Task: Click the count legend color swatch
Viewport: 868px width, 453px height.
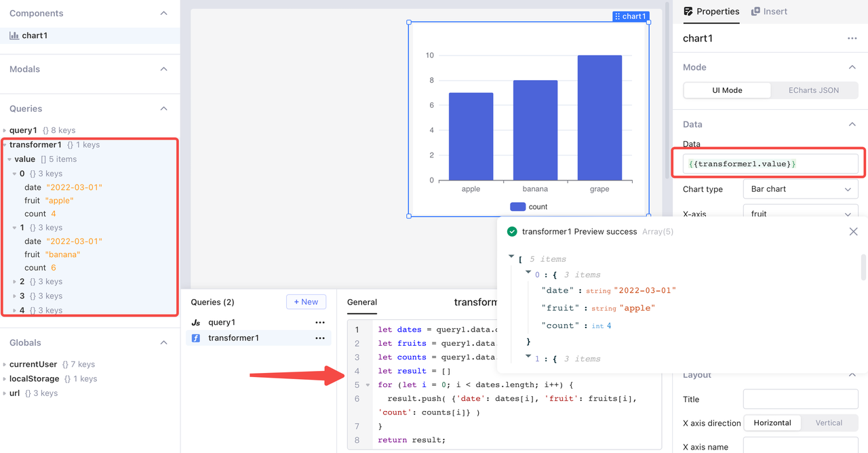Action: tap(518, 207)
